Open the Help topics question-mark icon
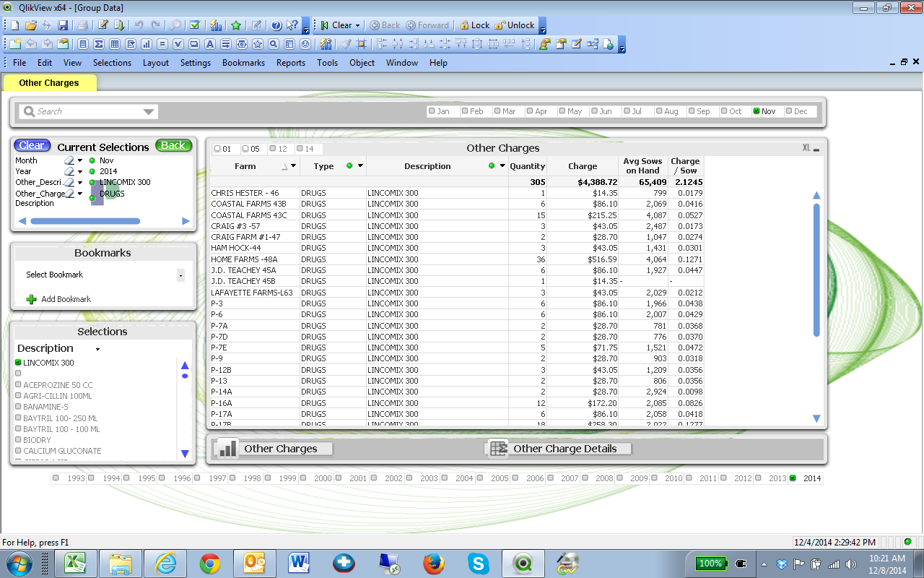The image size is (924, 578). pyautogui.click(x=276, y=25)
